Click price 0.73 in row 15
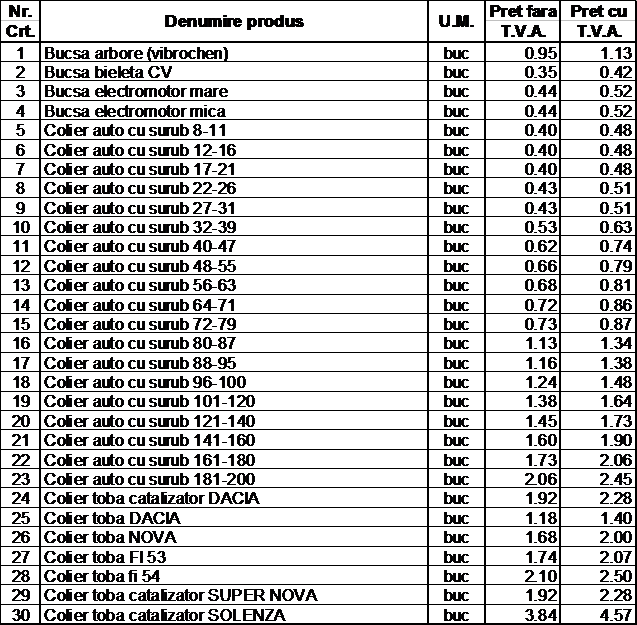The image size is (637, 625). pos(541,324)
